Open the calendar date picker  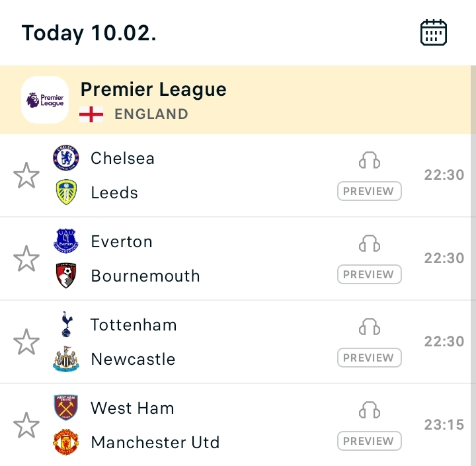coord(434,32)
